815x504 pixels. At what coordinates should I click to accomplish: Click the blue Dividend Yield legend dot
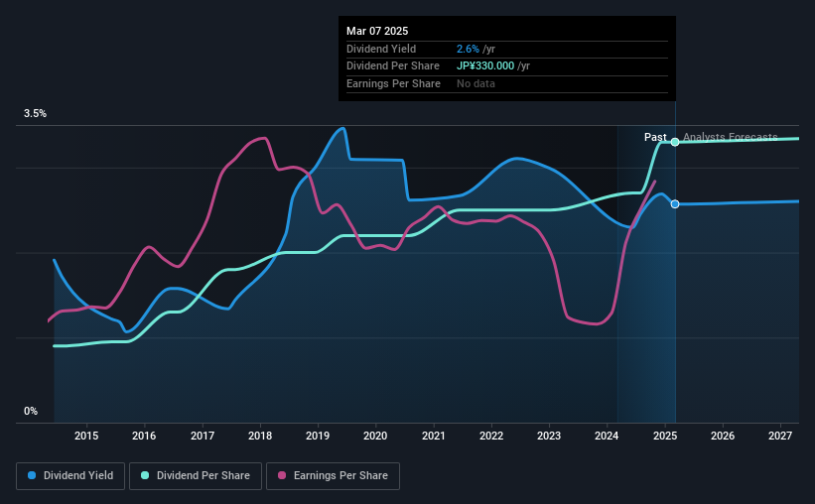[32, 475]
